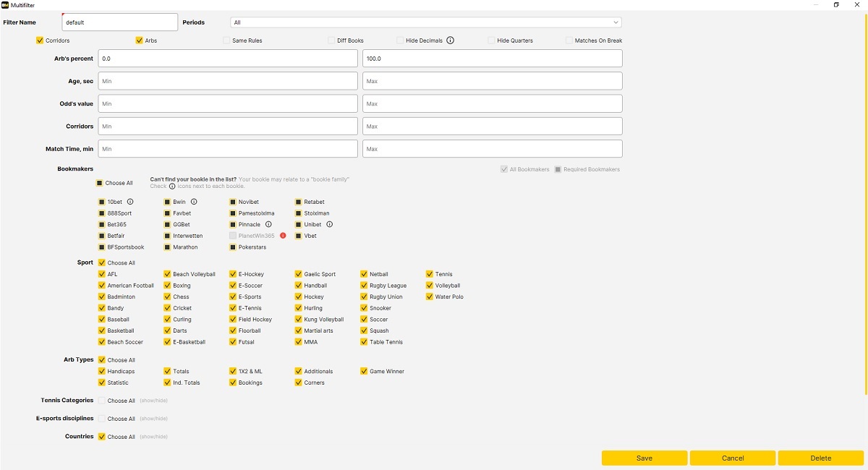Viewport: 868px width, 470px height.
Task: Open the Periods dropdown
Action: tap(425, 22)
